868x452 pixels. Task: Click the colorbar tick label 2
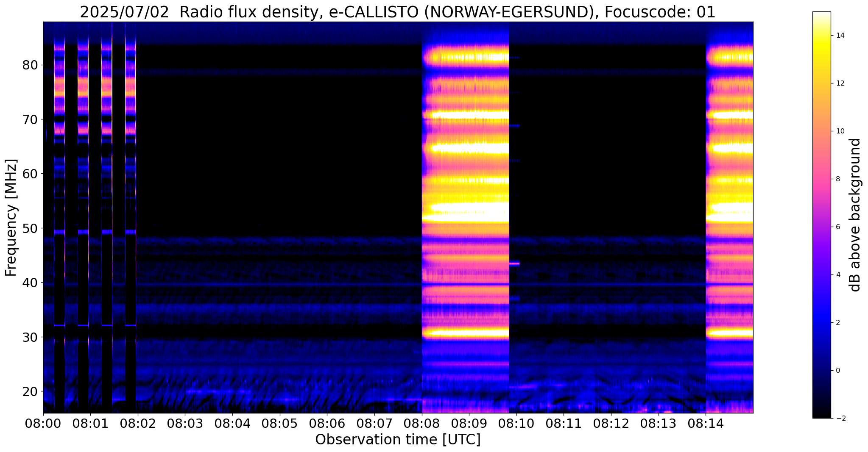click(x=837, y=323)
